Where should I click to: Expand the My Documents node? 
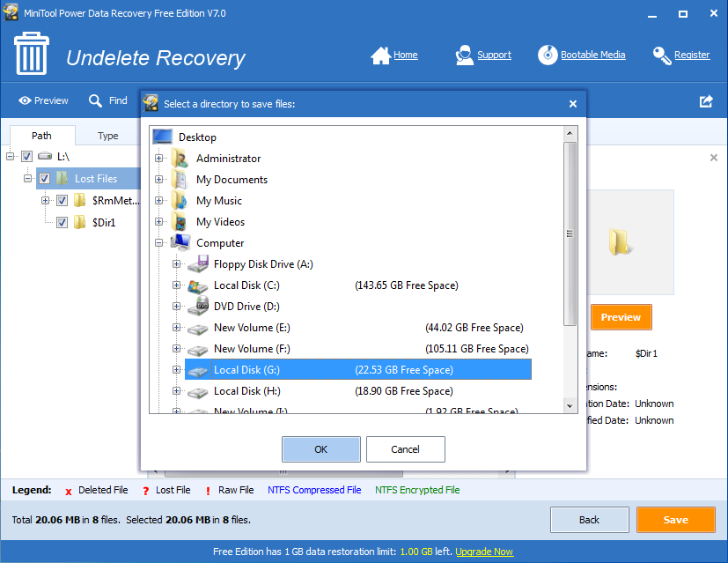(158, 180)
